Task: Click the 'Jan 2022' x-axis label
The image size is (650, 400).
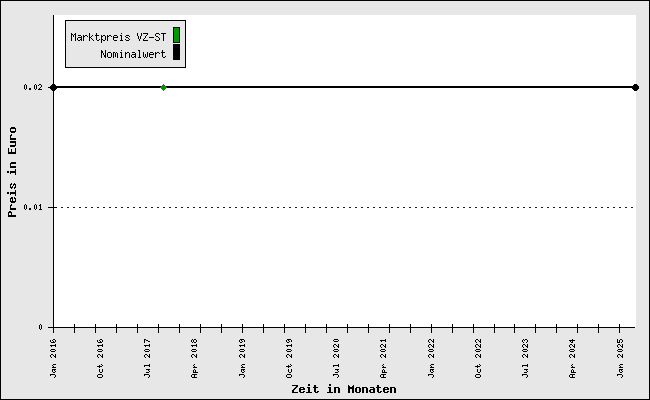Action: click(x=432, y=358)
